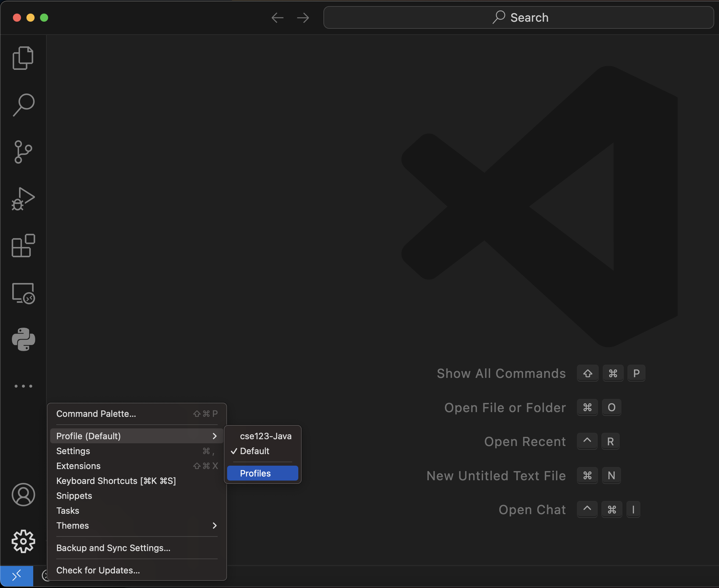Click the blue Profiles button

(x=262, y=473)
